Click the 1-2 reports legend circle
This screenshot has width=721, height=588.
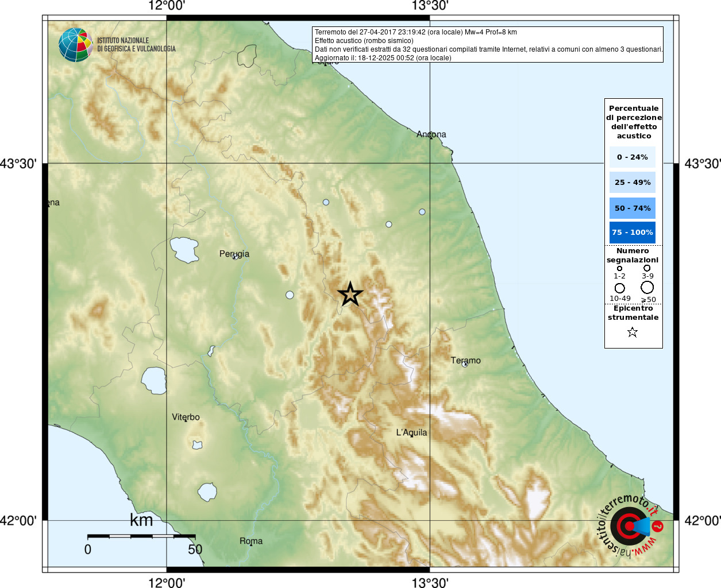click(x=619, y=268)
